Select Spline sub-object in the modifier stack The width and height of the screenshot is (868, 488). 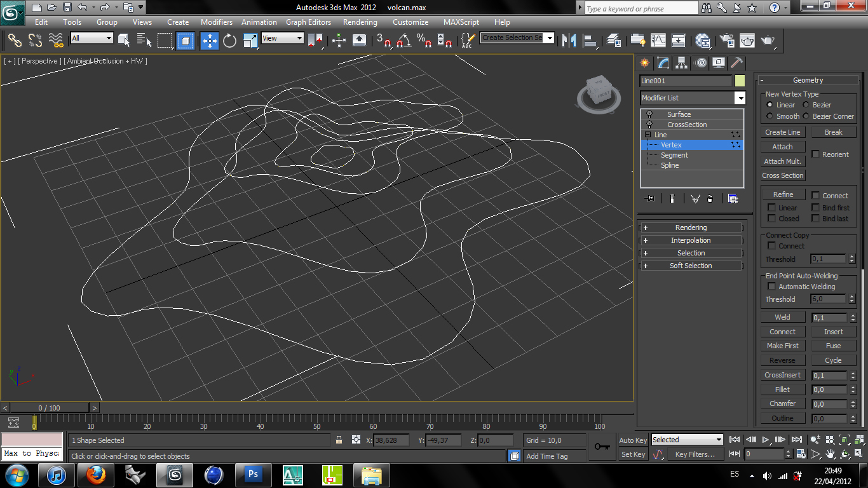click(669, 165)
